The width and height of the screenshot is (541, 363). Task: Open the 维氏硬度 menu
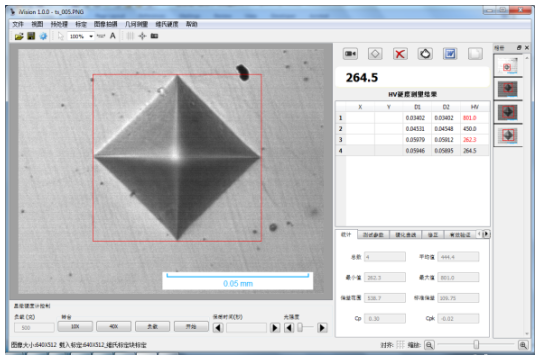pos(167,24)
